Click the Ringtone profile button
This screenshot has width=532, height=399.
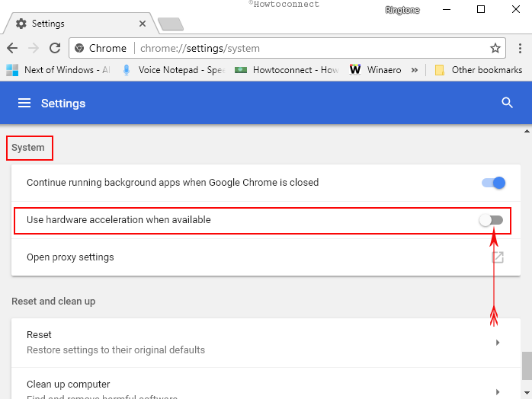402,10
